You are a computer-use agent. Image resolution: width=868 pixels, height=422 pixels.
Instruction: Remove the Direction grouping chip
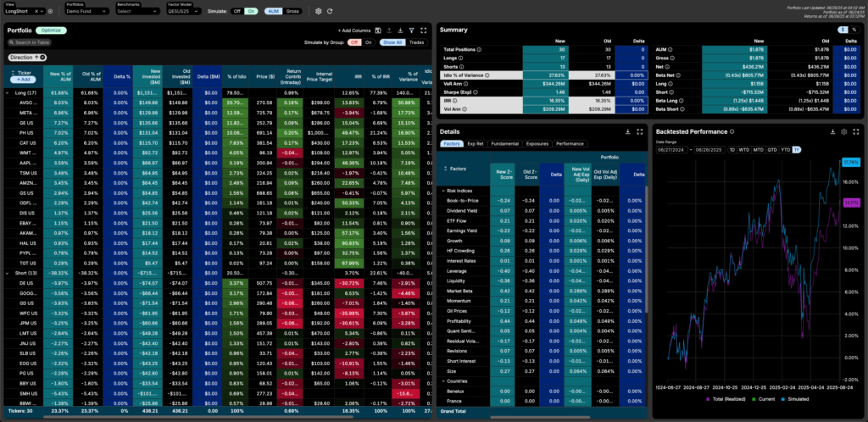pyautogui.click(x=42, y=57)
